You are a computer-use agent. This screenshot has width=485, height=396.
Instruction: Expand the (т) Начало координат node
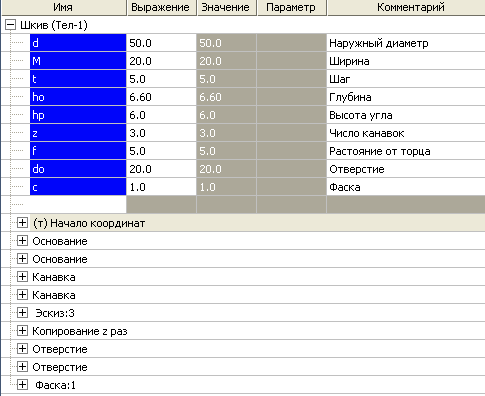22,223
